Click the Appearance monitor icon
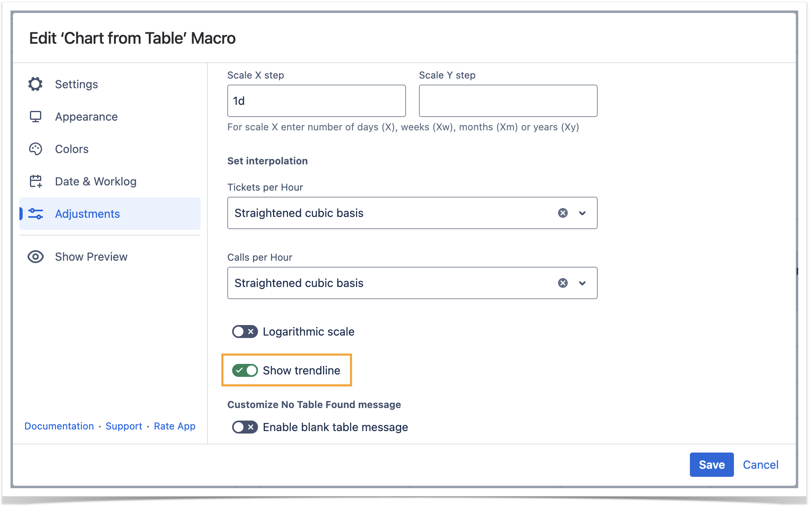Screen dimensions: 812x508 [x=36, y=117]
